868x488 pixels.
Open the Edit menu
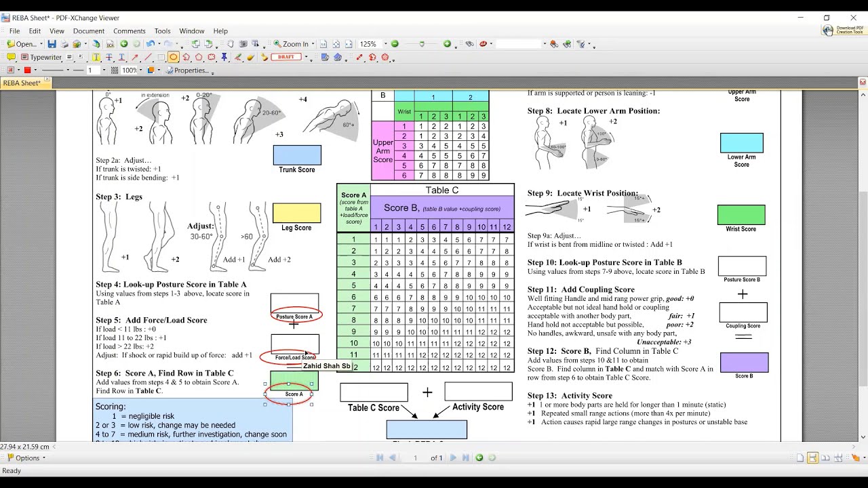point(35,31)
